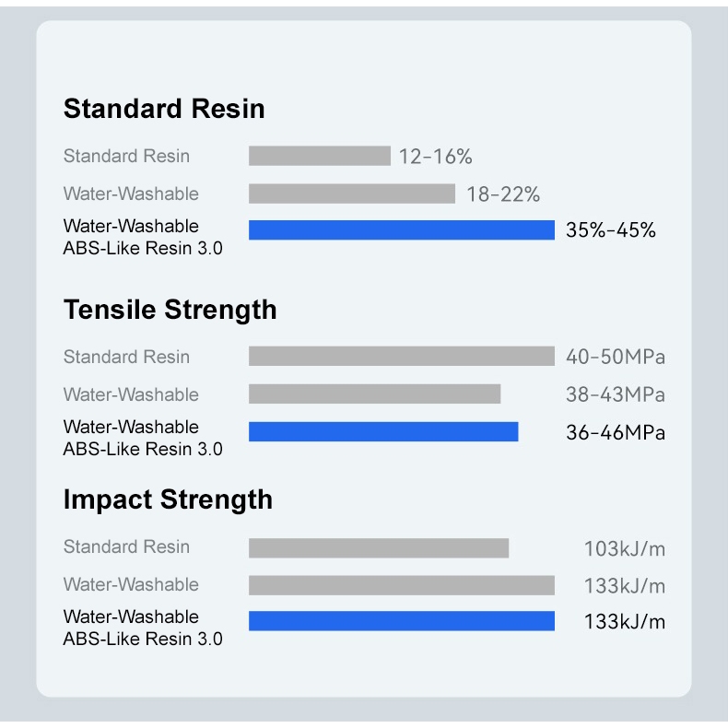Click the blue bar under Impact Strength
Screen dimensions: 728x728
click(401, 621)
